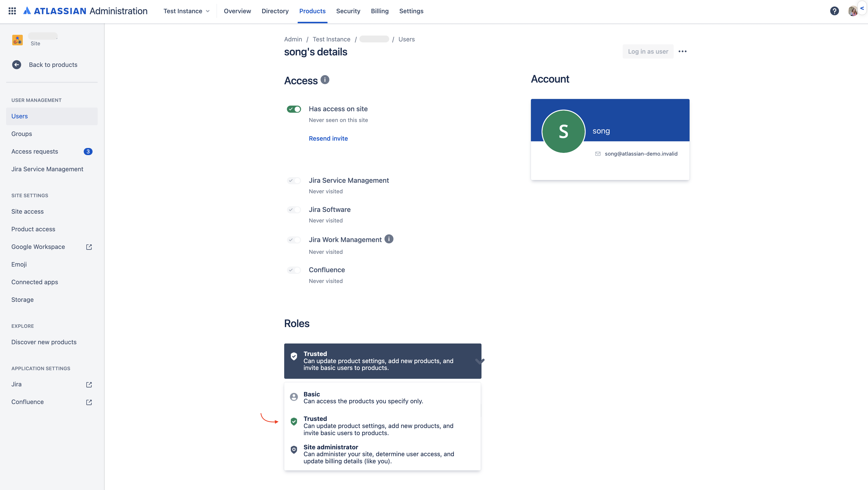This screenshot has width=868, height=490.
Task: Toggle Confluence product access
Action: pyautogui.click(x=294, y=270)
